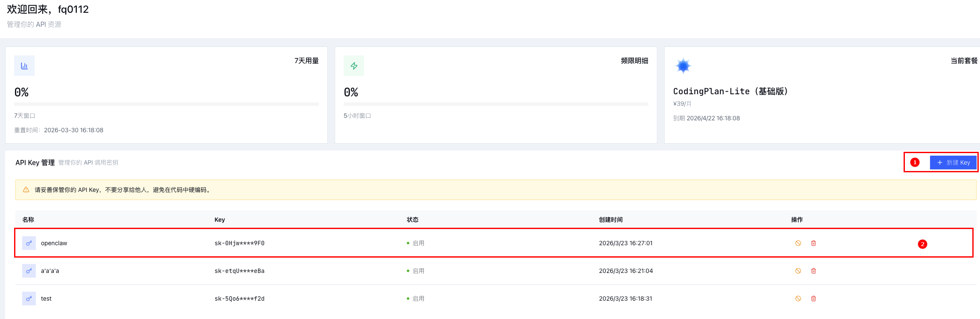Click the 频限明细 lightning bolt icon
Viewport: 980px width, 319px height.
pyautogui.click(x=354, y=66)
